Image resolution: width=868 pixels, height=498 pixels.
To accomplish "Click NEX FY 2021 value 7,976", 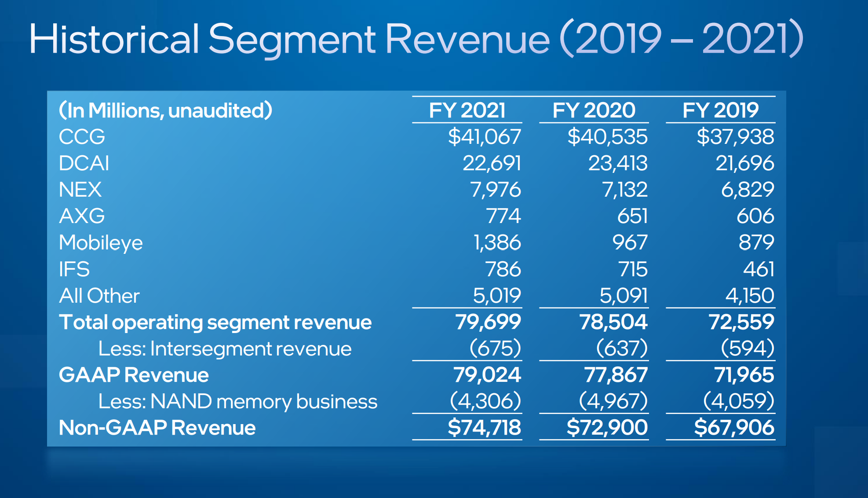I will tap(496, 190).
